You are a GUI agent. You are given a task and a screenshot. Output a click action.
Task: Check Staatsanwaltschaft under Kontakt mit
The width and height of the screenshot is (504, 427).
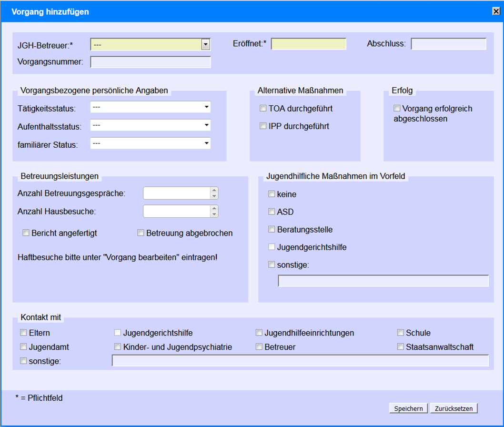pyautogui.click(x=401, y=347)
